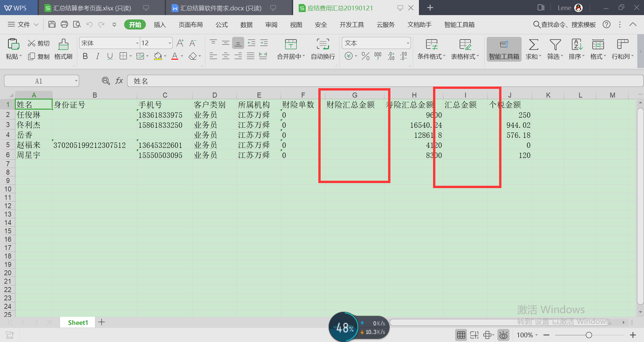
Task: Open the insert function fx icon
Action: 119,80
